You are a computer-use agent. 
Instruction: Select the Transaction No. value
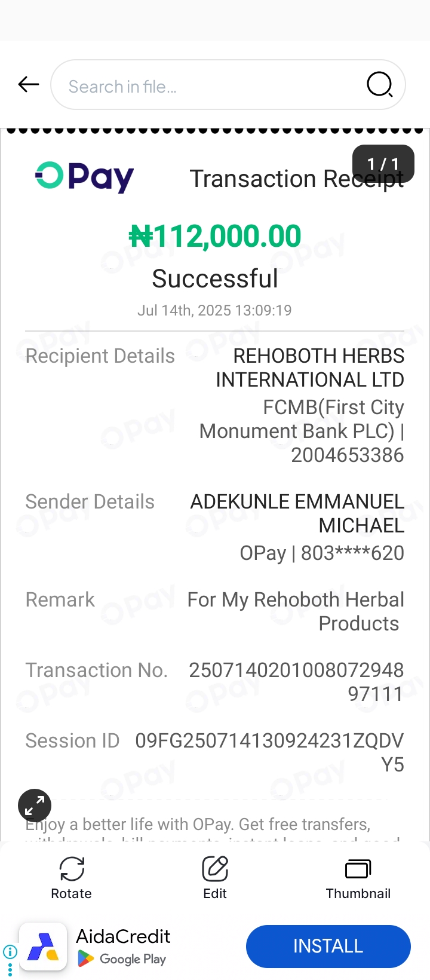pos(296,681)
